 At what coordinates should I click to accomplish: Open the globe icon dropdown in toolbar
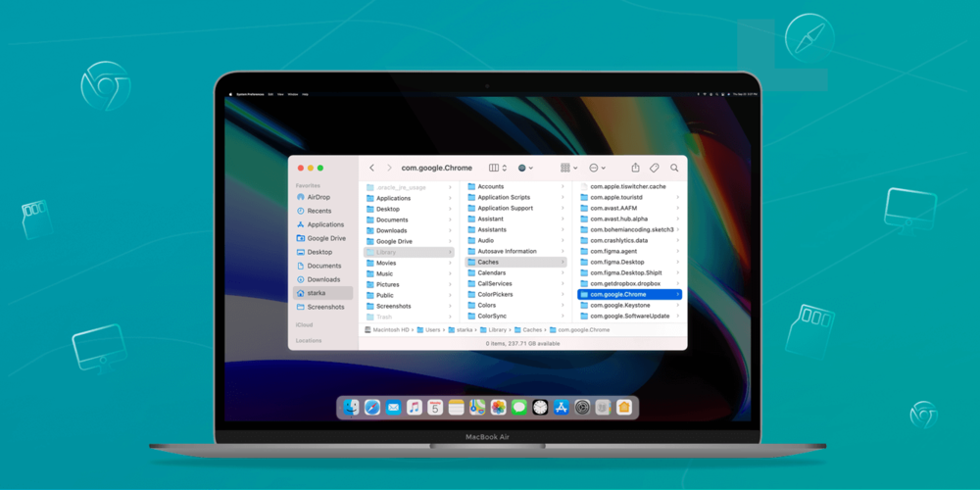click(525, 168)
